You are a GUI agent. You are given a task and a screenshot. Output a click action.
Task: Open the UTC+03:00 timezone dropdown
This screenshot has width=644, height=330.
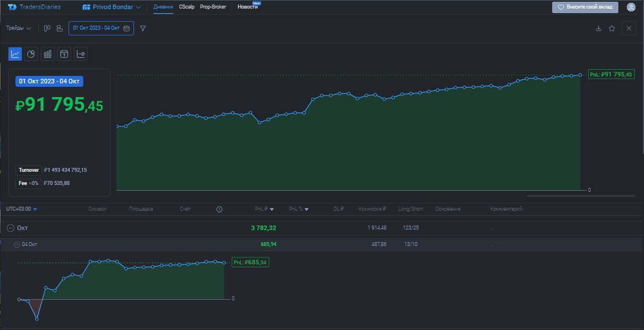point(19,208)
